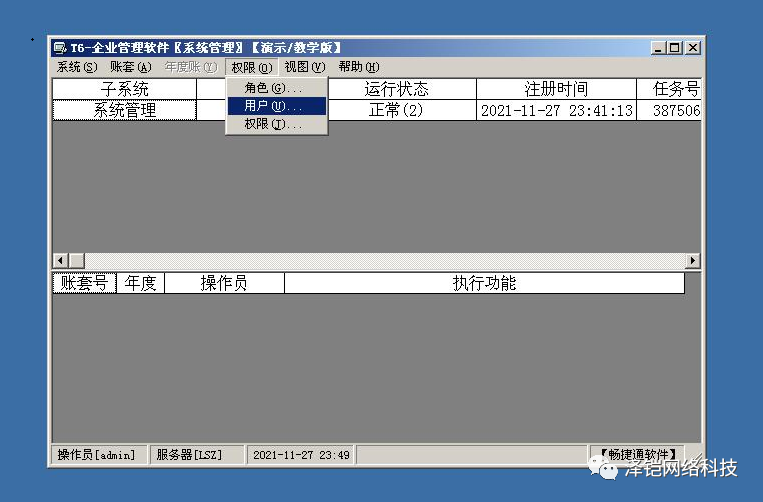The height and width of the screenshot is (502, 763).
Task: Click the 服务器[LSZ] status bar entry
Action: point(197,455)
